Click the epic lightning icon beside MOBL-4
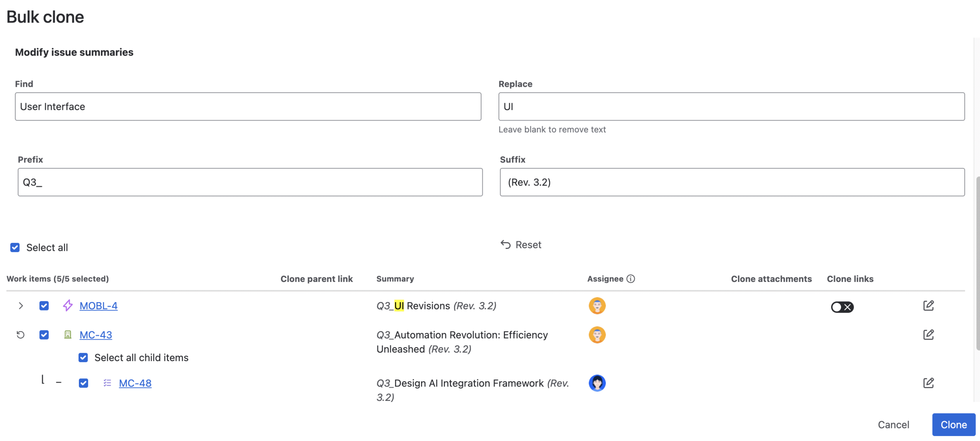980x441 pixels. tap(68, 306)
